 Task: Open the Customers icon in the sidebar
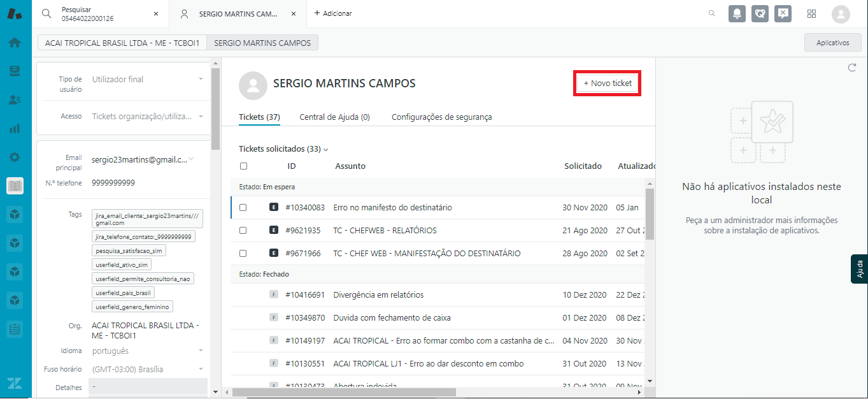15,100
